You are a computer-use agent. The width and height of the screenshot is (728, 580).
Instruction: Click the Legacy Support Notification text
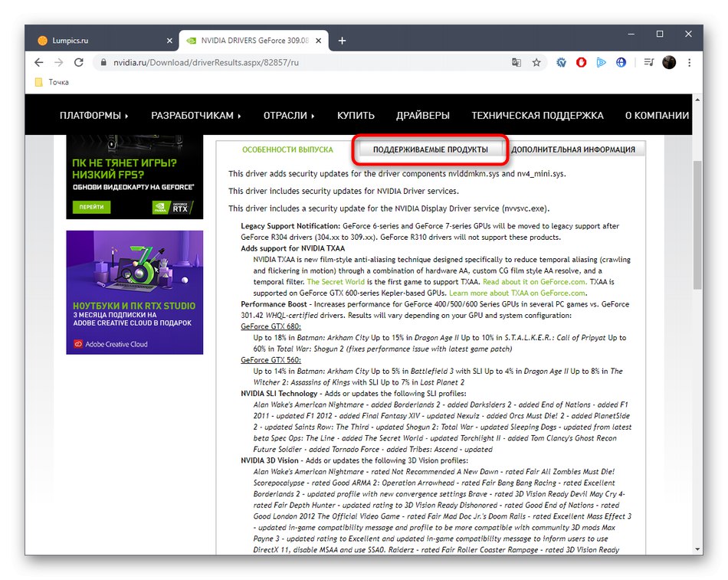tap(290, 226)
